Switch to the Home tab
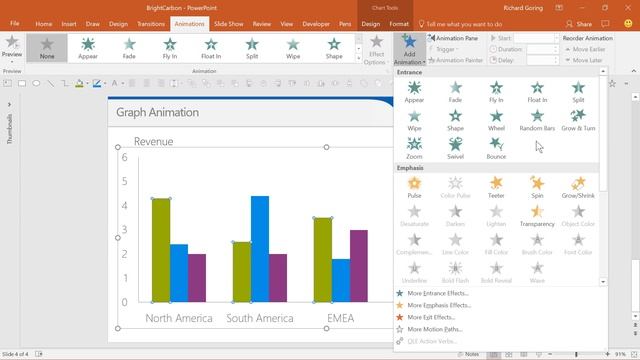Image resolution: width=640 pixels, height=360 pixels. click(44, 24)
